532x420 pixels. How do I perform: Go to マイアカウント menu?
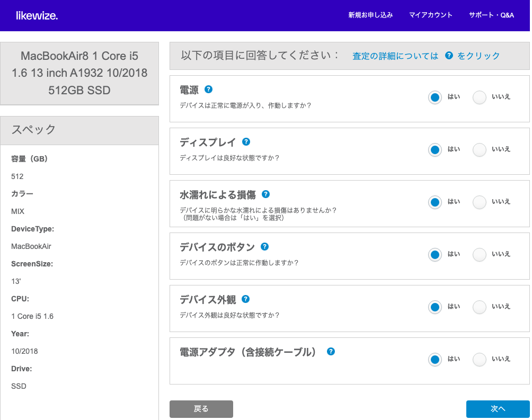[x=431, y=15]
